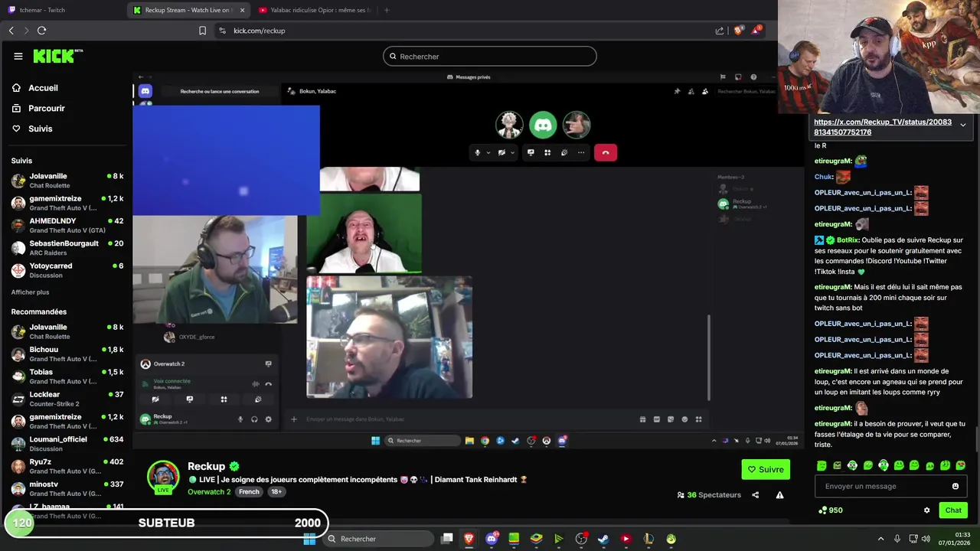980x551 pixels.
Task: Open BlueStacks from the taskbar
Action: 536,539
